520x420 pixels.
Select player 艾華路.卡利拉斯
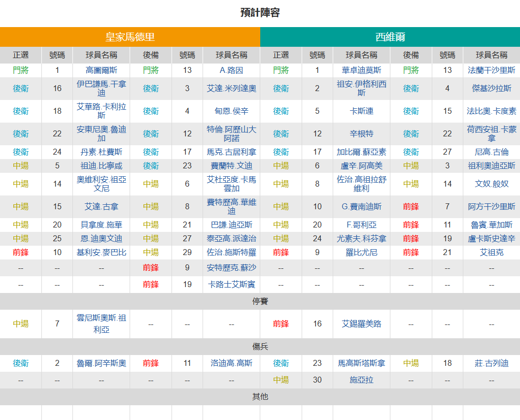(101, 111)
